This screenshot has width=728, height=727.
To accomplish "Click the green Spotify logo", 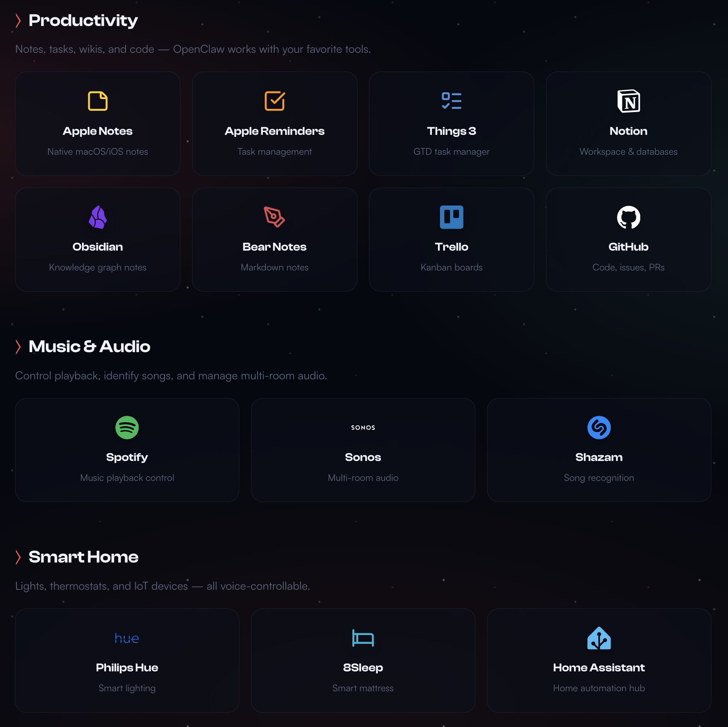I will tap(127, 428).
